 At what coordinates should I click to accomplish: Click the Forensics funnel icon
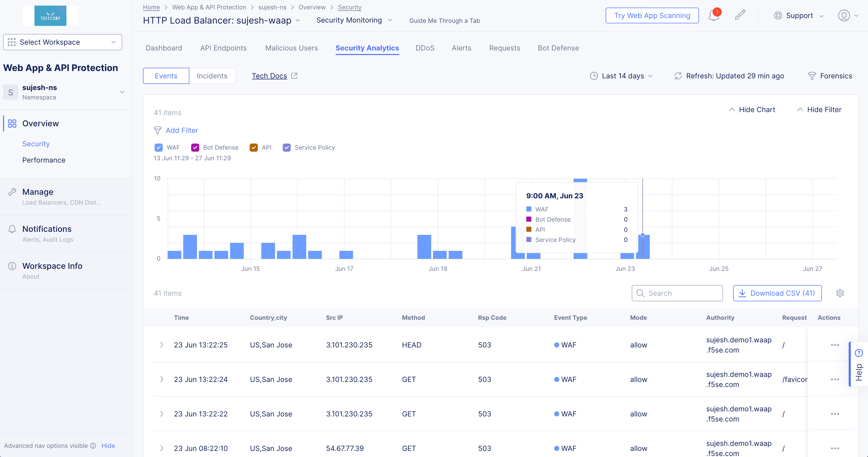click(812, 76)
